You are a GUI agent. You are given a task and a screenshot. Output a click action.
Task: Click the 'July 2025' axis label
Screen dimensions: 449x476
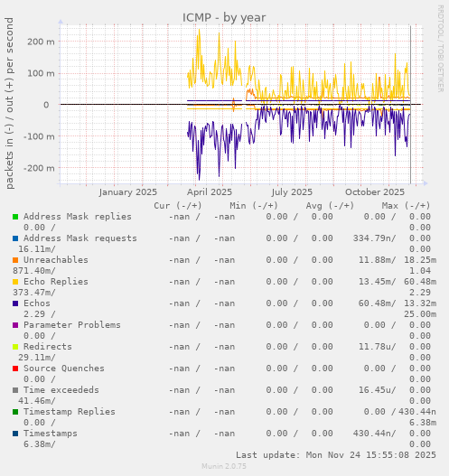click(x=292, y=192)
